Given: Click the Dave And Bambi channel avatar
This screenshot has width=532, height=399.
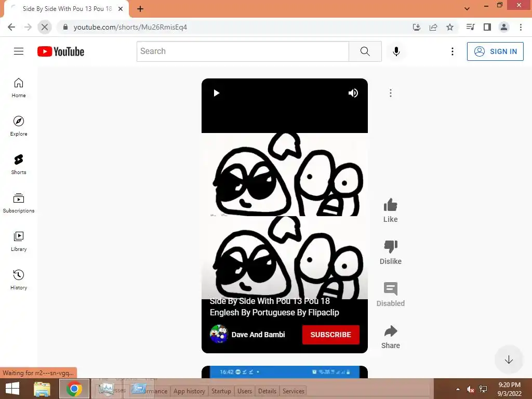Looking at the screenshot, I should [219, 334].
